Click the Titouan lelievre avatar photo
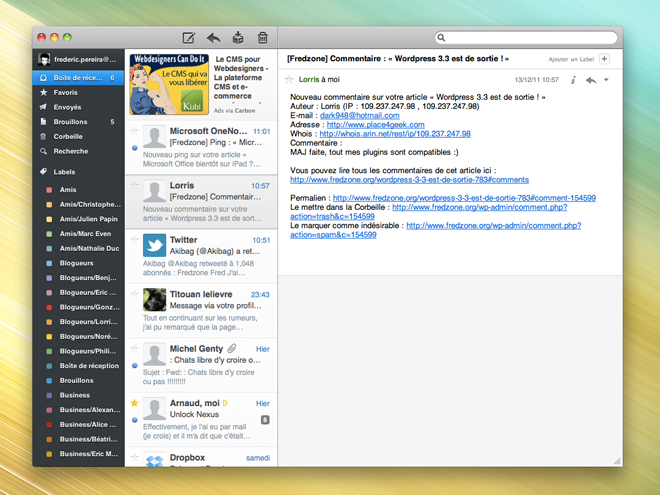The height and width of the screenshot is (495, 660). click(154, 300)
